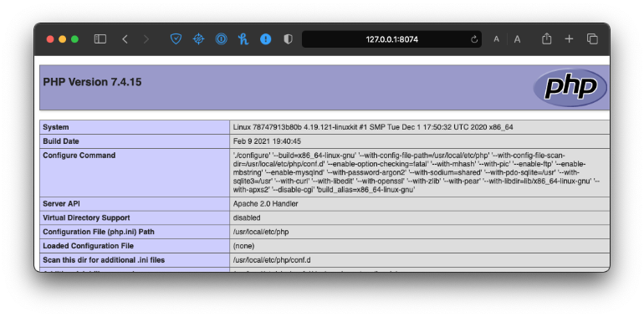The height and width of the screenshot is (317, 644).
Task: Select the System row label
Action: click(56, 127)
